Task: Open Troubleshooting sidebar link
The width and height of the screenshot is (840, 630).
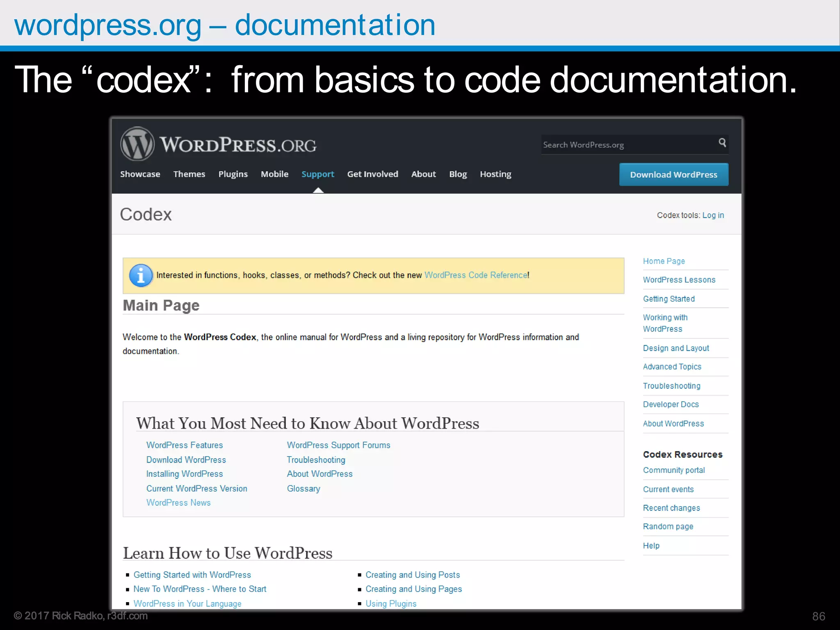Action: tap(672, 386)
